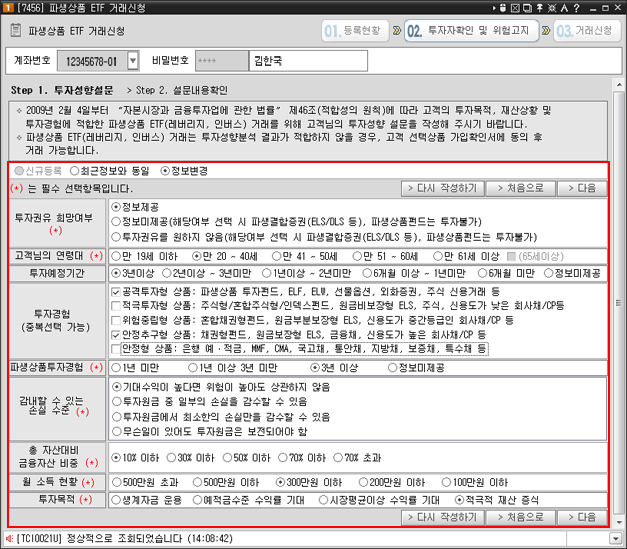Click the password input field
Viewport: 627px width, 549px height.
222,61
